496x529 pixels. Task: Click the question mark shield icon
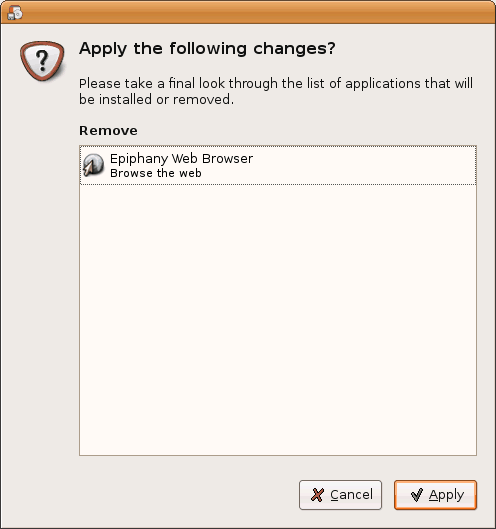[42, 61]
